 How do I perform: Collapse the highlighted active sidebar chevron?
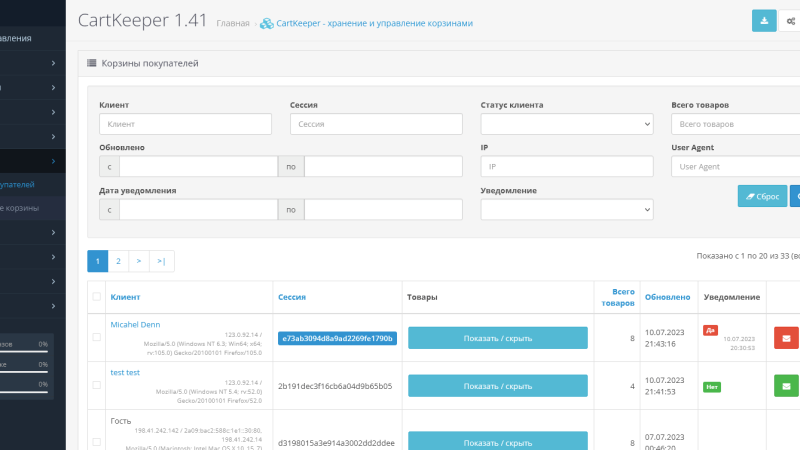53,161
